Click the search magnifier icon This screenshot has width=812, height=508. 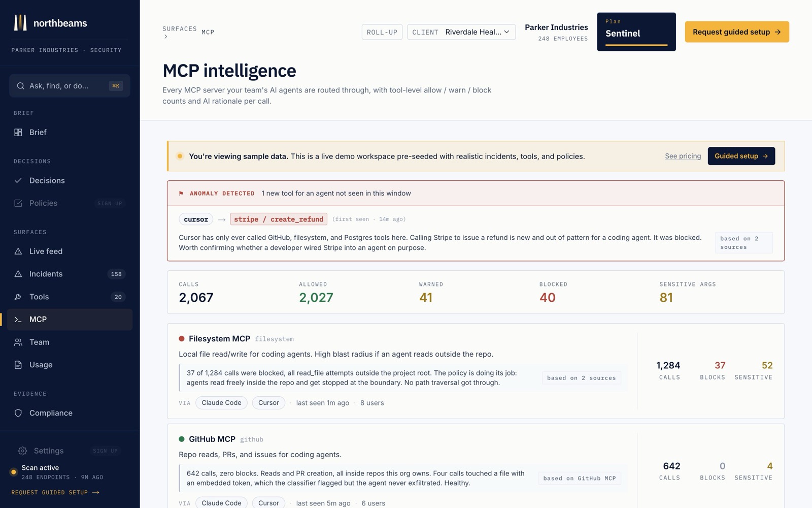(20, 86)
